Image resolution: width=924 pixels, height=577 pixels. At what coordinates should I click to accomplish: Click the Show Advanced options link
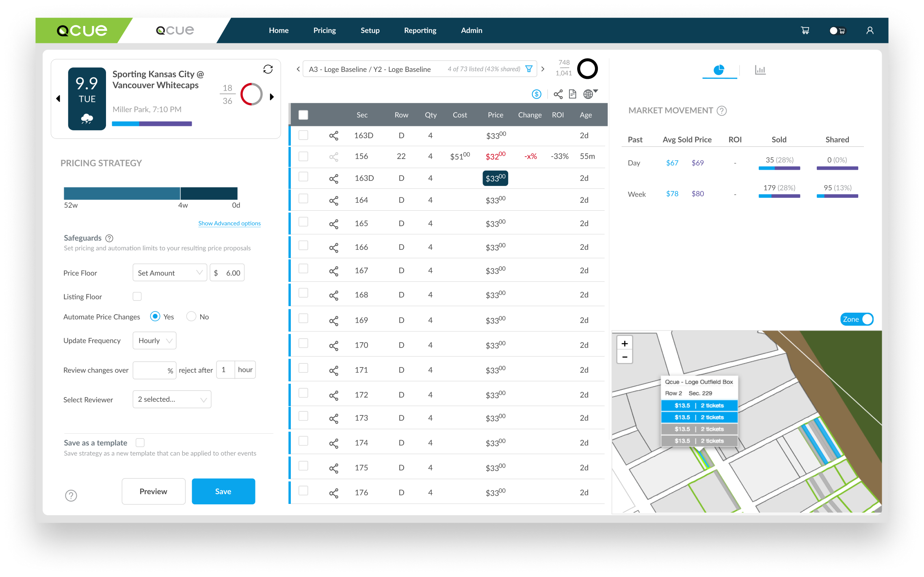229,223
